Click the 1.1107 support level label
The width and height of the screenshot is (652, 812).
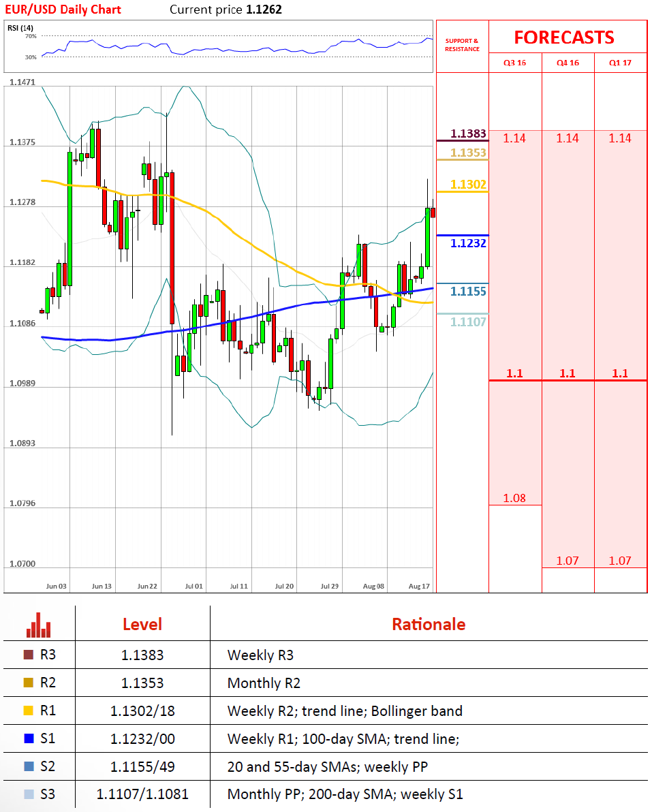468,322
